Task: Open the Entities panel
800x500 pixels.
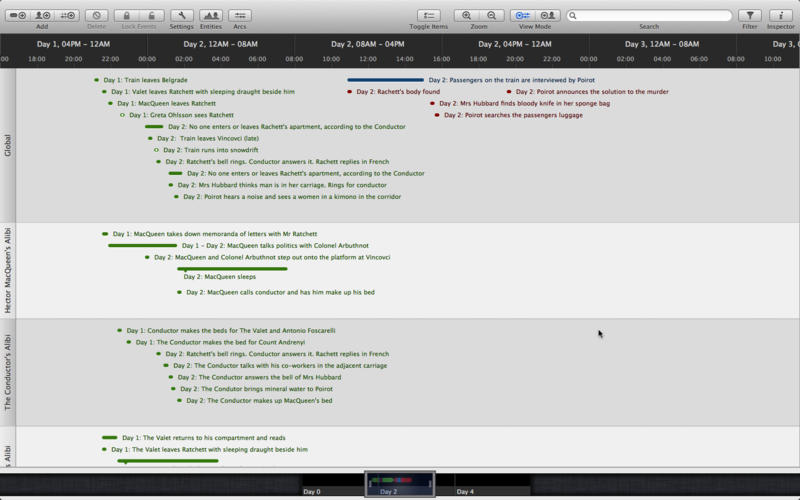Action: pyautogui.click(x=211, y=15)
